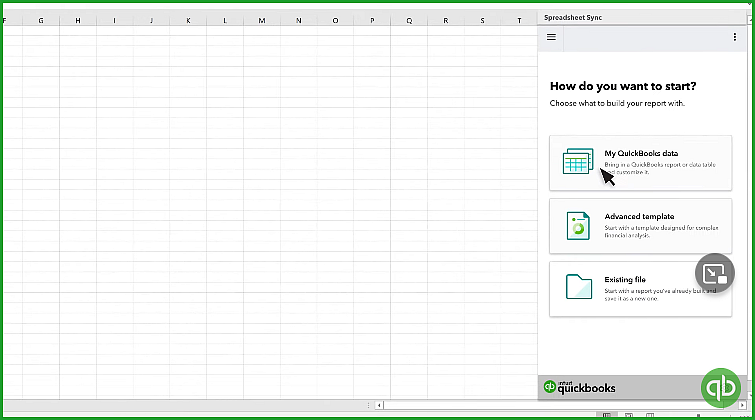Click the Advanced template document icon
This screenshot has height=420, width=755.
click(577, 225)
